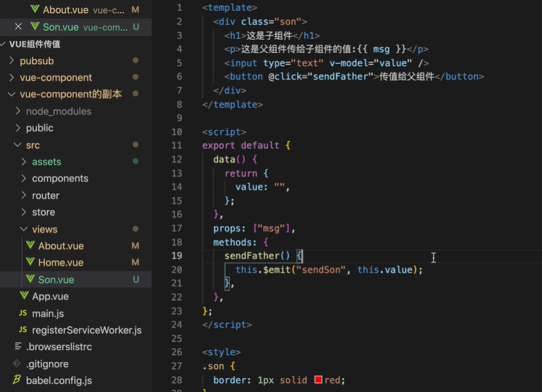Click the green dot beside assets folder
The image size is (542, 392).
[x=135, y=161]
